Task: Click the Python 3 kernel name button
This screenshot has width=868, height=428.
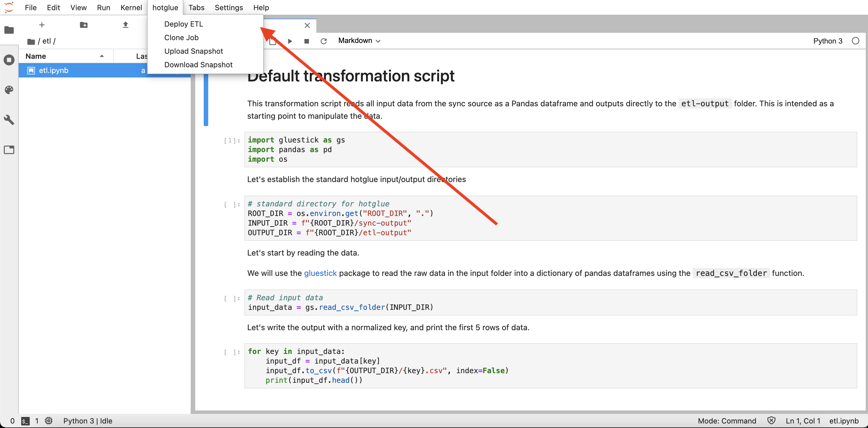Action: tap(827, 41)
